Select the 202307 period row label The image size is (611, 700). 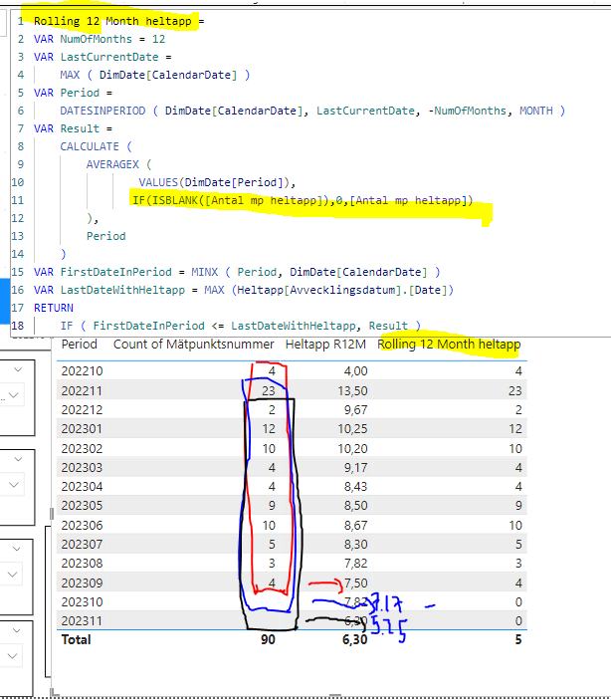[x=82, y=545]
